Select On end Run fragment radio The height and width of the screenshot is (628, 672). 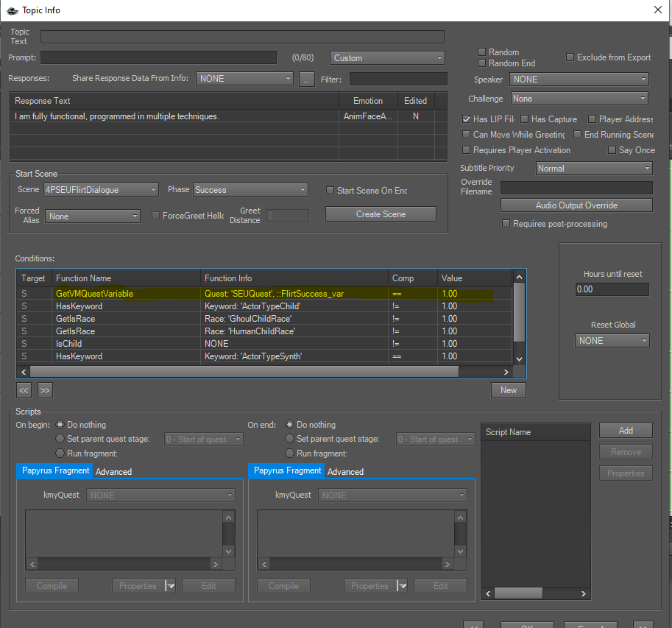coord(290,453)
